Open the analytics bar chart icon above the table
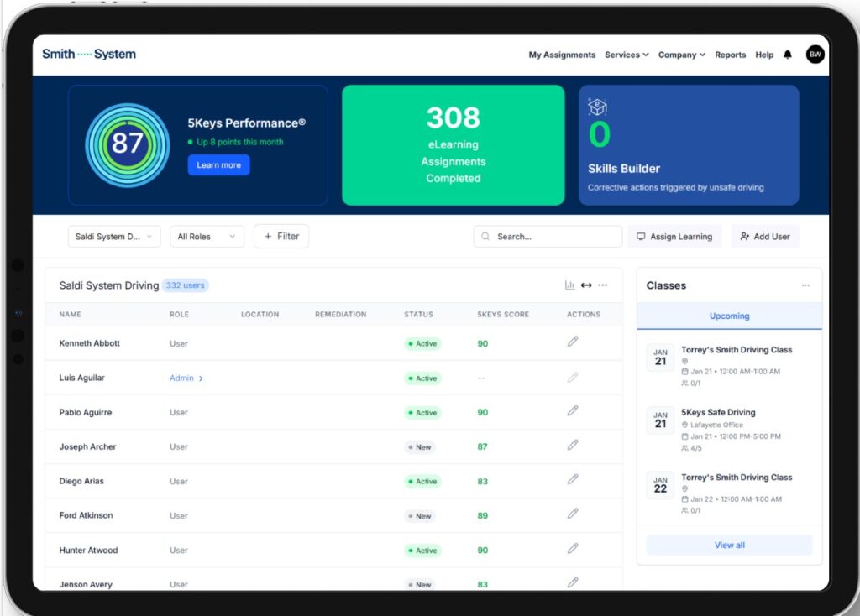This screenshot has width=860, height=616. tap(569, 285)
